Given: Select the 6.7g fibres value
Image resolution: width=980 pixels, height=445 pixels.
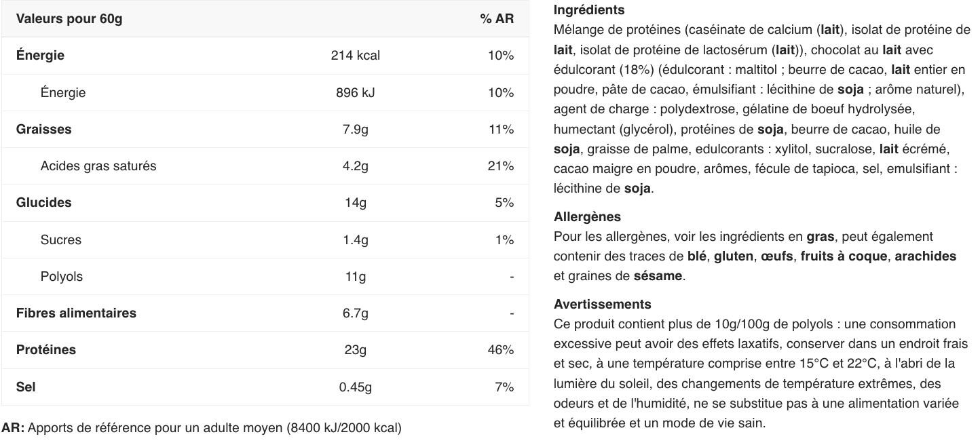Looking at the screenshot, I should [x=355, y=313].
